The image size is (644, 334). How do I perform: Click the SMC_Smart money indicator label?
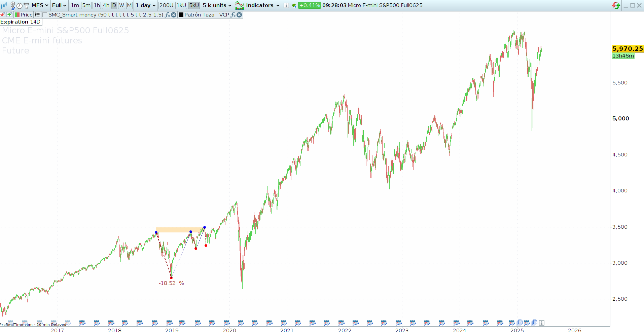(106, 15)
